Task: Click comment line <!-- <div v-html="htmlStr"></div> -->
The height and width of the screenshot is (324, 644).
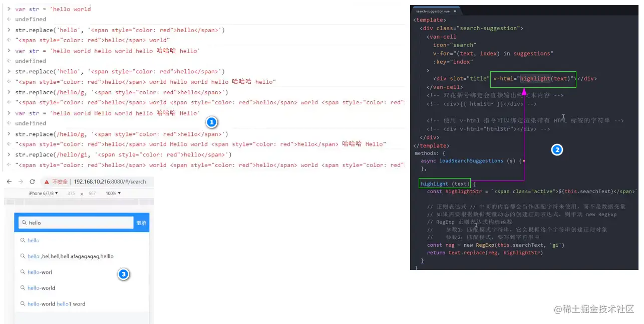Action: click(488, 129)
